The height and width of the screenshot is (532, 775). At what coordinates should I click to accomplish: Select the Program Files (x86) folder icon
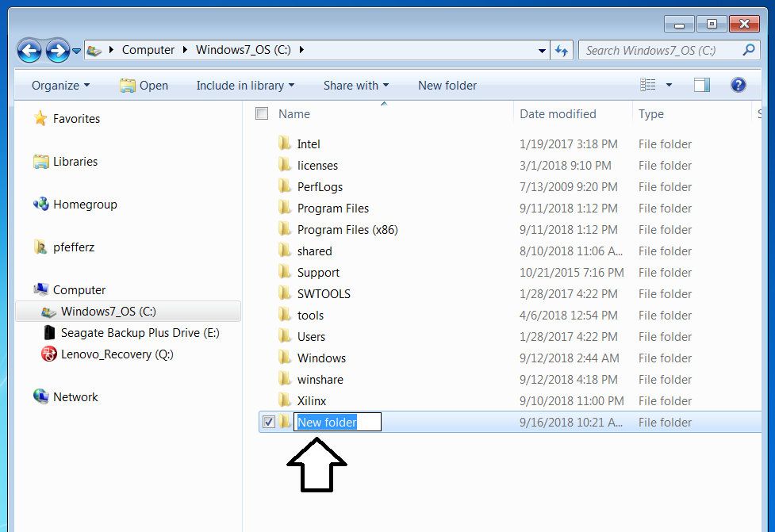tap(285, 229)
